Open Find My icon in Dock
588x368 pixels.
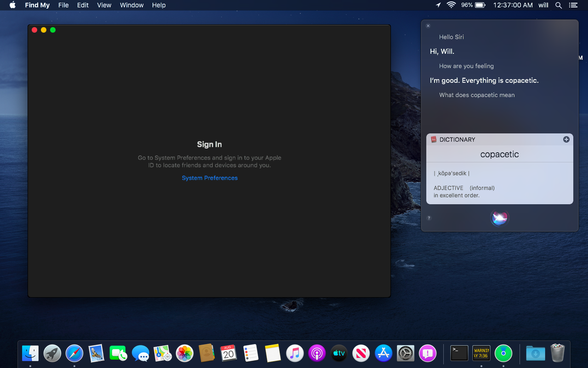503,353
